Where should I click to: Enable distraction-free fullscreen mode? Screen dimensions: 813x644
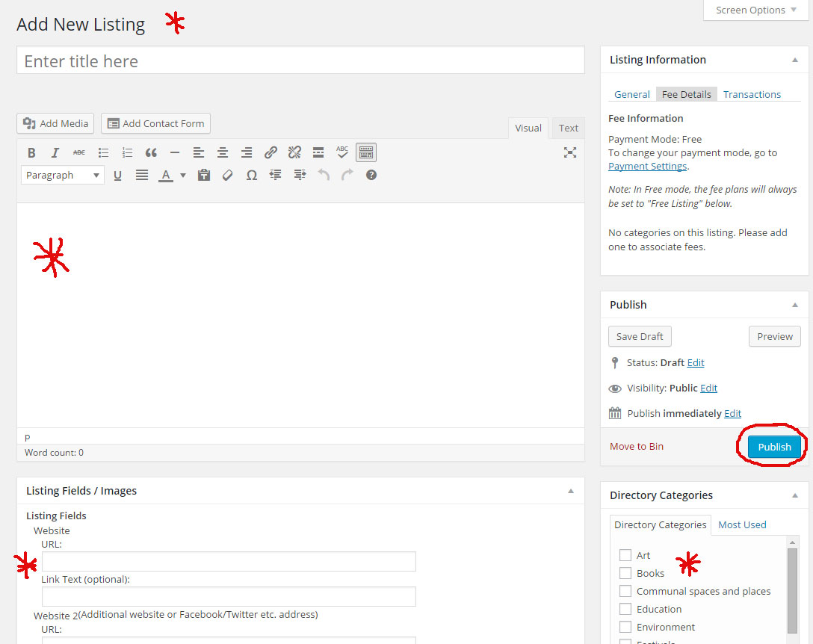[x=569, y=152]
